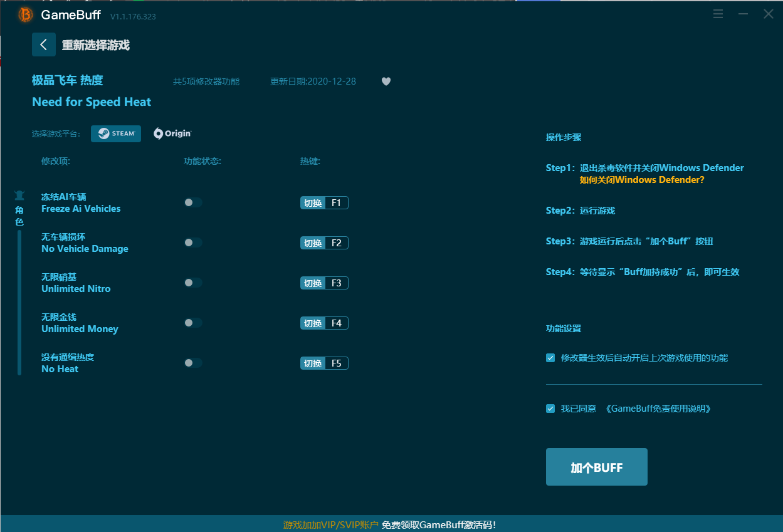Image resolution: width=783 pixels, height=532 pixels.
Task: Click the No Heat label
Action: (60, 369)
